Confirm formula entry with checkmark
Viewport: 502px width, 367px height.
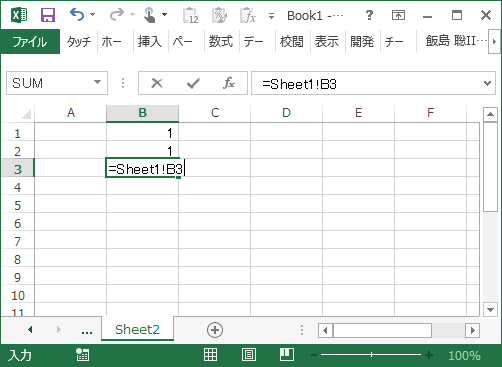click(x=193, y=83)
